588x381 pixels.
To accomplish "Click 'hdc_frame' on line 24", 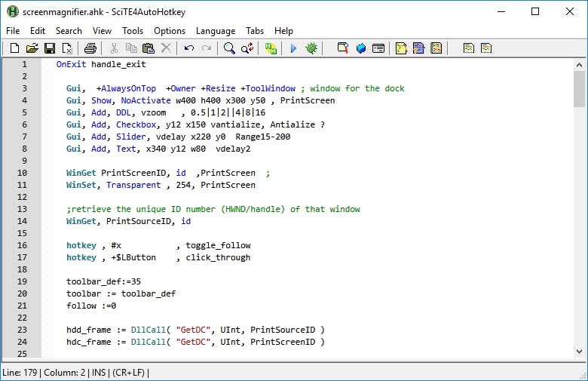I will (x=88, y=342).
